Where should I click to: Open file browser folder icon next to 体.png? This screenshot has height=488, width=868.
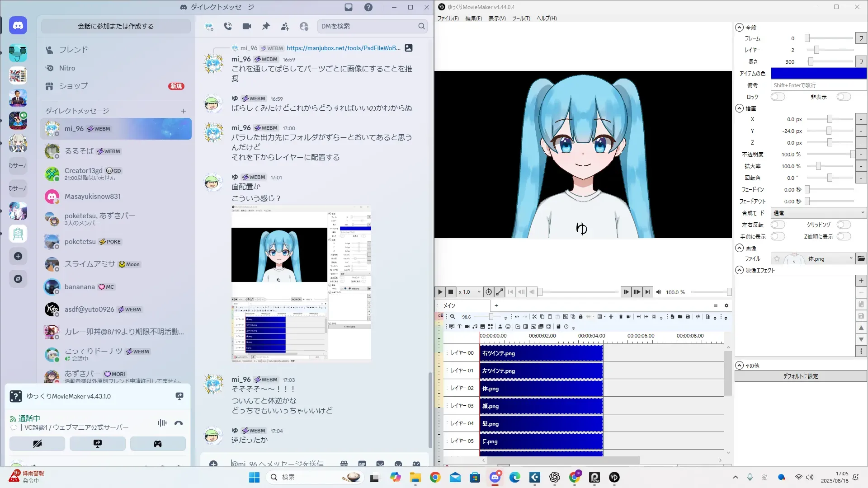[x=861, y=259]
